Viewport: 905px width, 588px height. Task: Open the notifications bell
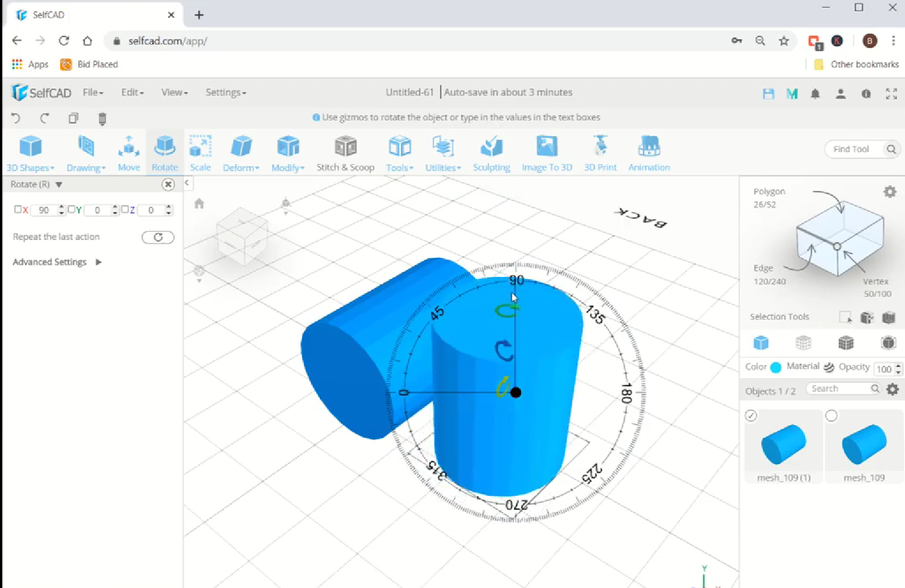pos(815,93)
